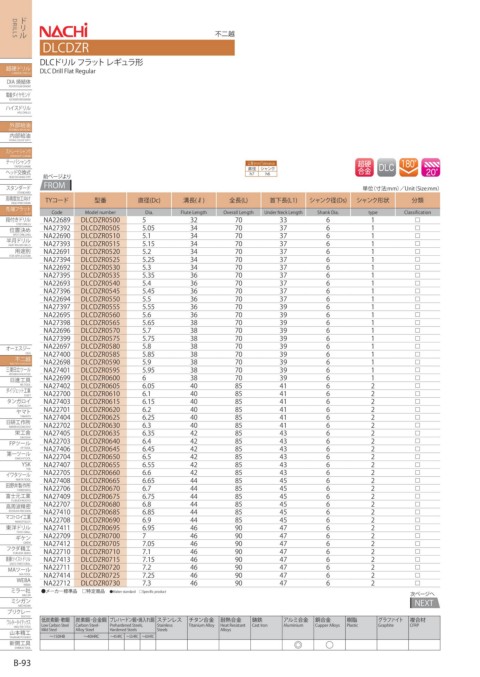Tick the classification checkbox for NA27402

[417, 386]
